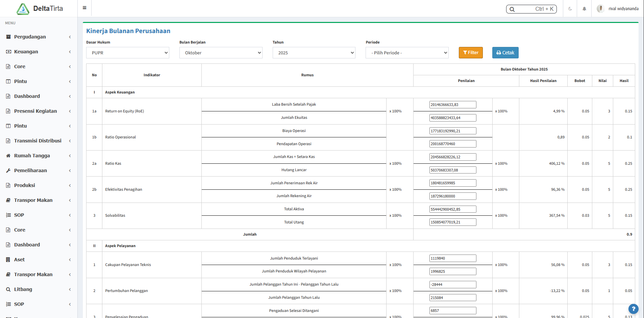The width and height of the screenshot is (644, 318).
Task: Click the help question mark button
Action: click(634, 309)
